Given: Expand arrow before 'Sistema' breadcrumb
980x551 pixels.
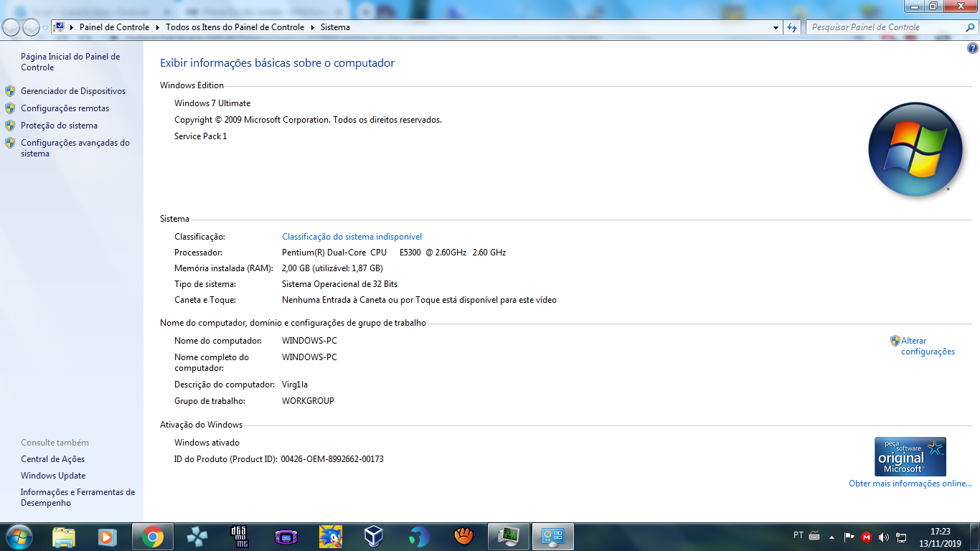Looking at the screenshot, I should pyautogui.click(x=312, y=27).
